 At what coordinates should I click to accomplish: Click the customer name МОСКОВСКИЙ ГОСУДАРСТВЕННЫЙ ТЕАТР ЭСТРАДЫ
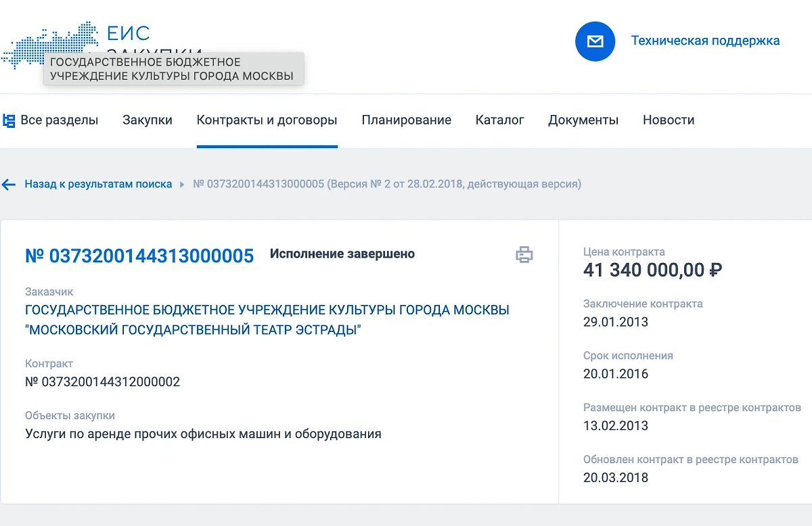click(194, 329)
